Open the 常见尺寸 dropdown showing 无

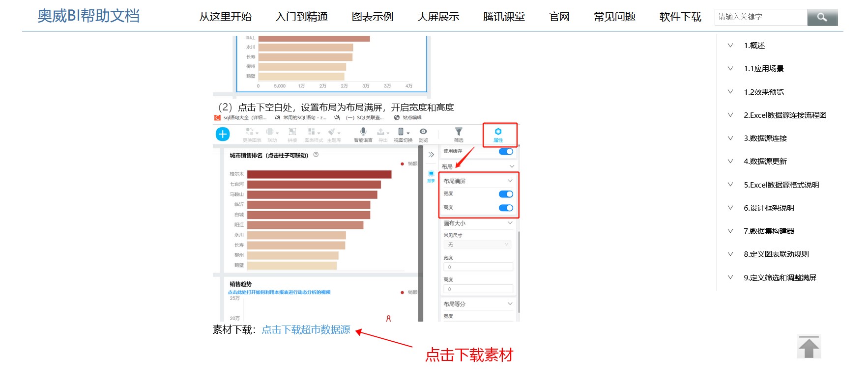(478, 245)
